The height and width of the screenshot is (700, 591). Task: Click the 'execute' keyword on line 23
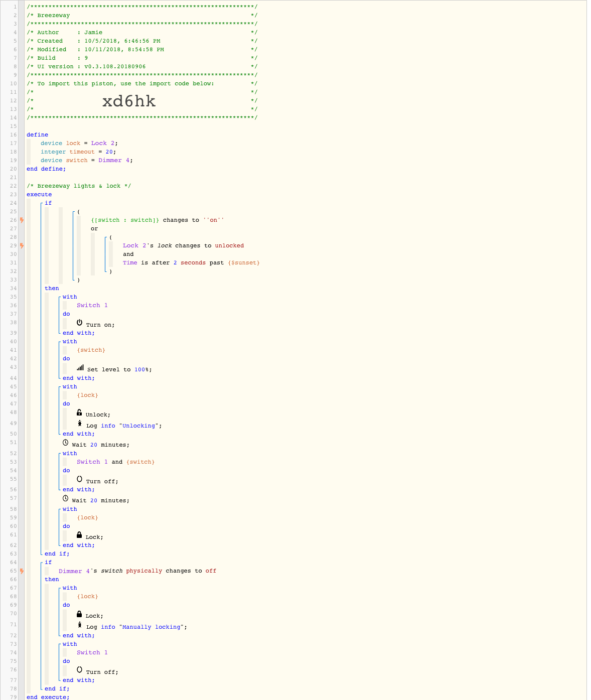coord(39,194)
